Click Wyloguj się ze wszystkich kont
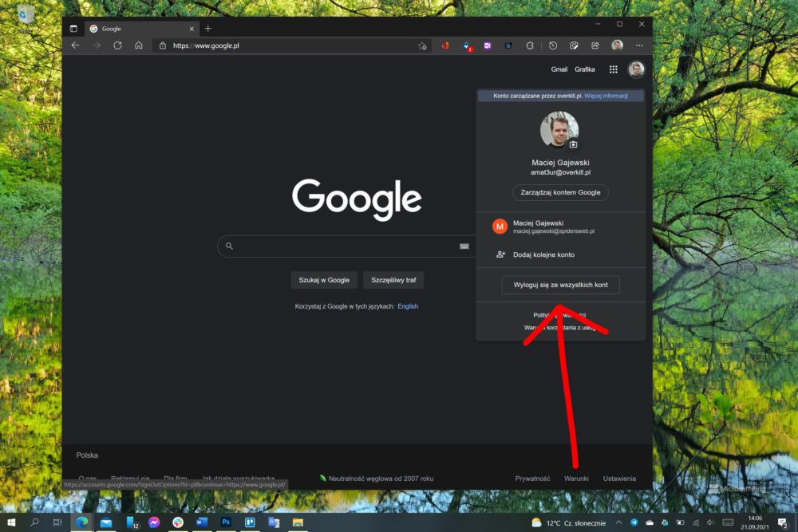 tap(560, 285)
